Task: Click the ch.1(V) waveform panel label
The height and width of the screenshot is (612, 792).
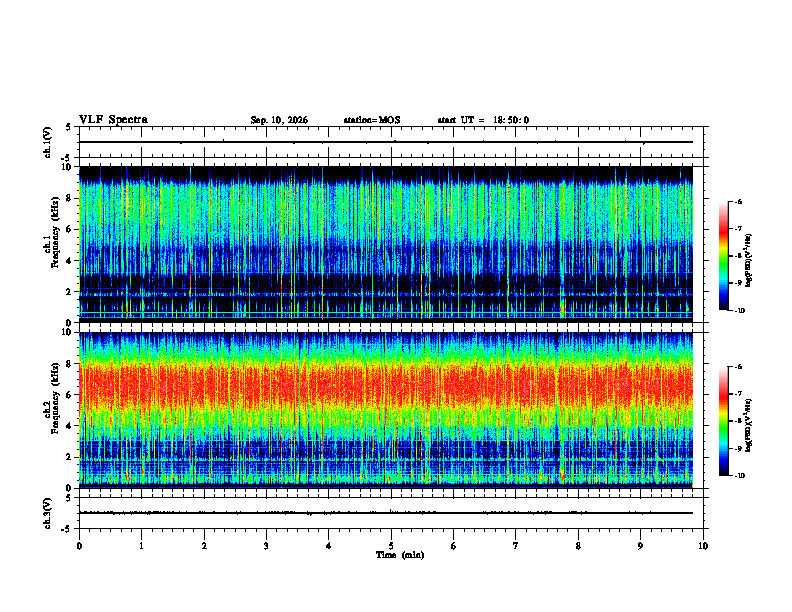Action: [48, 142]
